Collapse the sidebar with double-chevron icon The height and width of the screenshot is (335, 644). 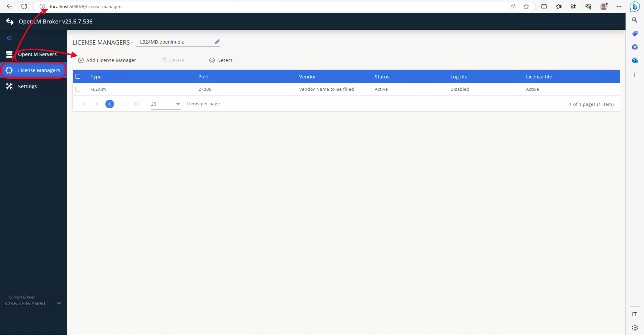(9, 38)
